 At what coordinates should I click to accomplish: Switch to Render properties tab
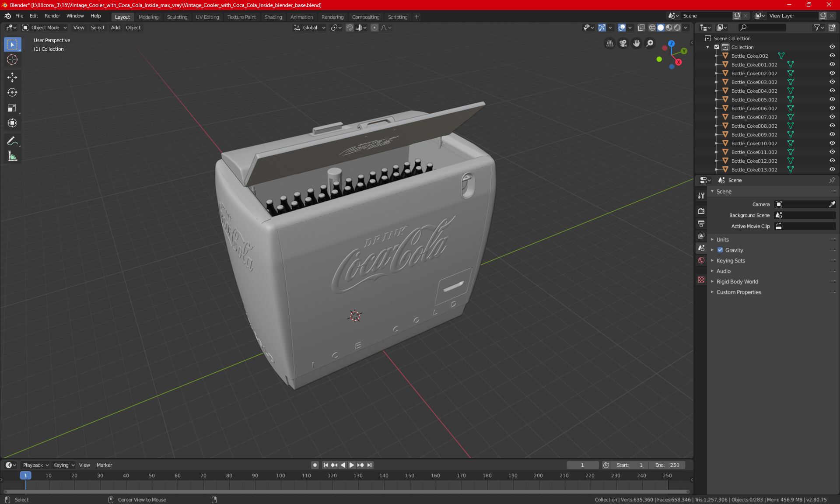pos(701,211)
